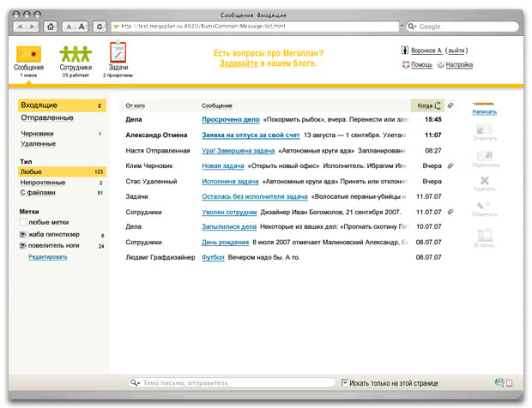
Task: Check the 'любые метки' checkbox
Action: 23,222
